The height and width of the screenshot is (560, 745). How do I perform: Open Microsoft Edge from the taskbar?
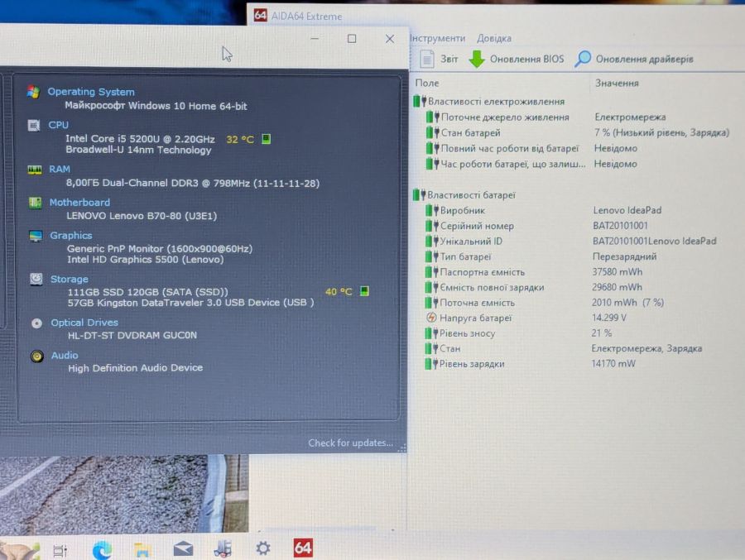tap(102, 550)
